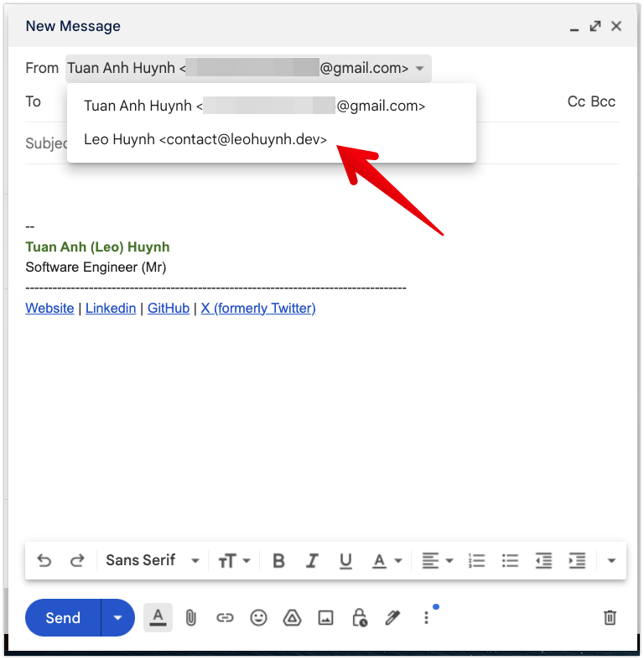644x660 pixels.
Task: Expand more formatting options arrow
Action: [x=611, y=561]
